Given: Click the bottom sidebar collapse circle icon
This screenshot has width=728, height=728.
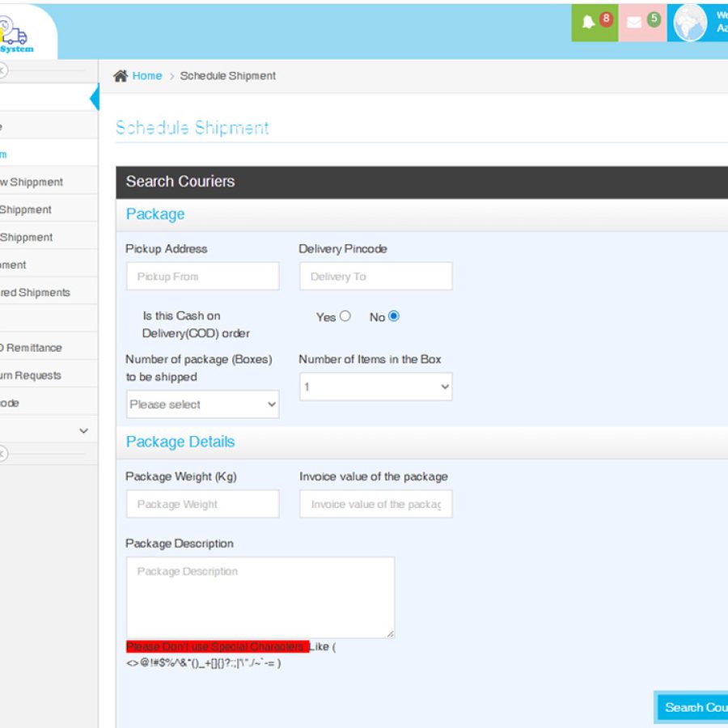Looking at the screenshot, I should pos(2,455).
